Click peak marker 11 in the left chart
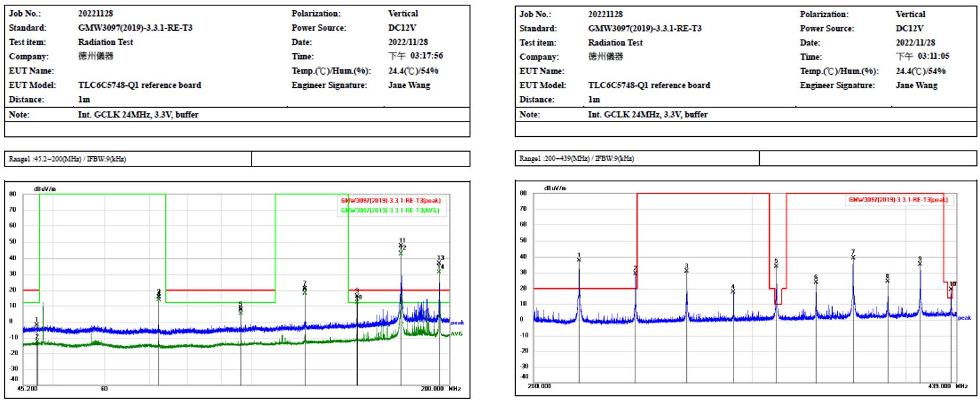This screenshot has width=980, height=400. tap(401, 245)
